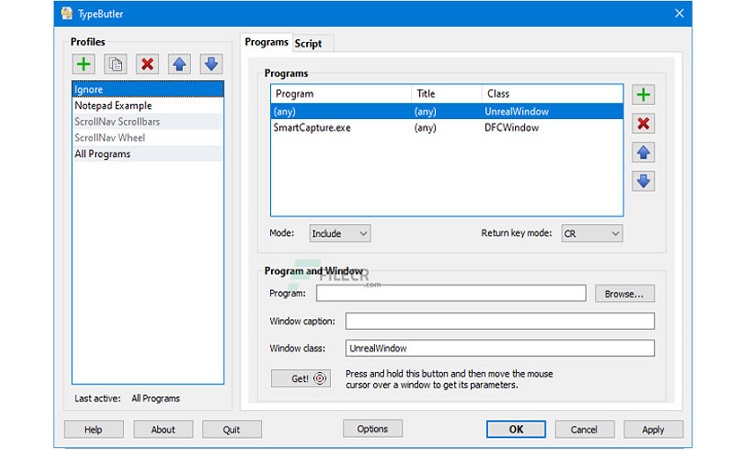The height and width of the screenshot is (450, 750).
Task: Open the Mode dropdown showing Include
Action: pyautogui.click(x=340, y=233)
